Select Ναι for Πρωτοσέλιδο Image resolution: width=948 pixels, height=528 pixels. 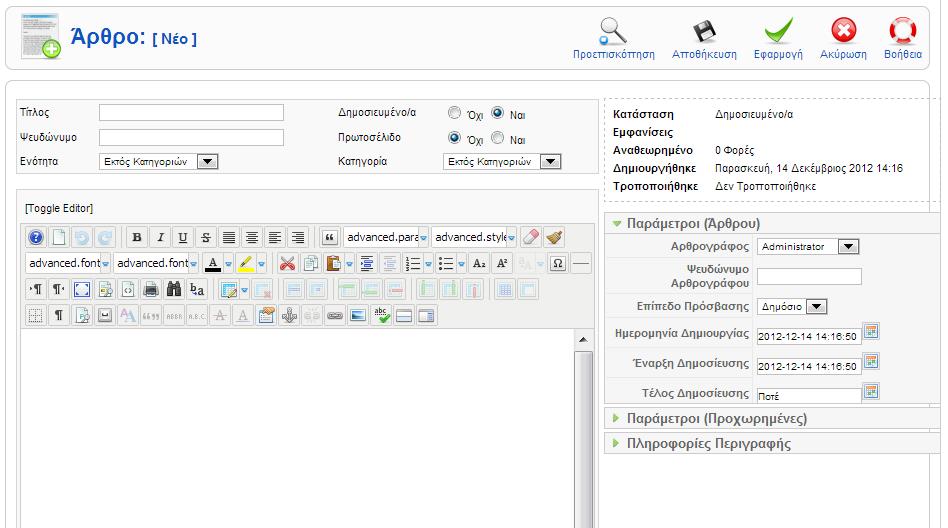(497, 137)
